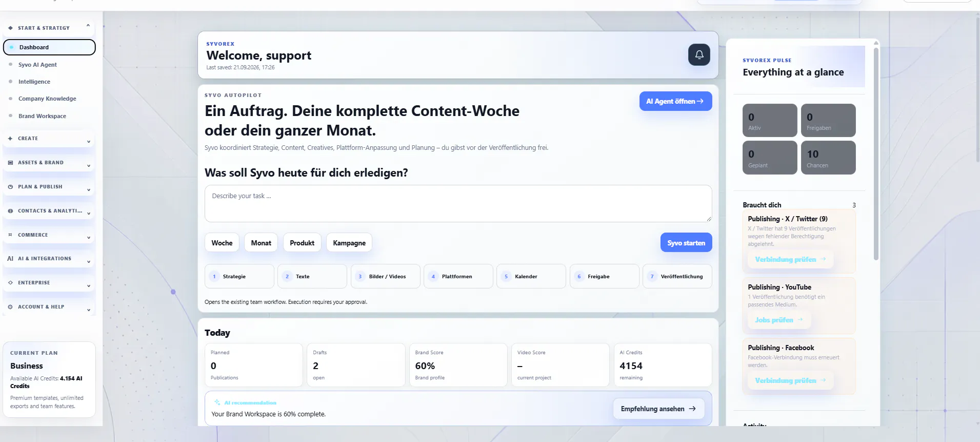Click the Create section sparkle icon
This screenshot has width=980, height=442.
[10, 139]
